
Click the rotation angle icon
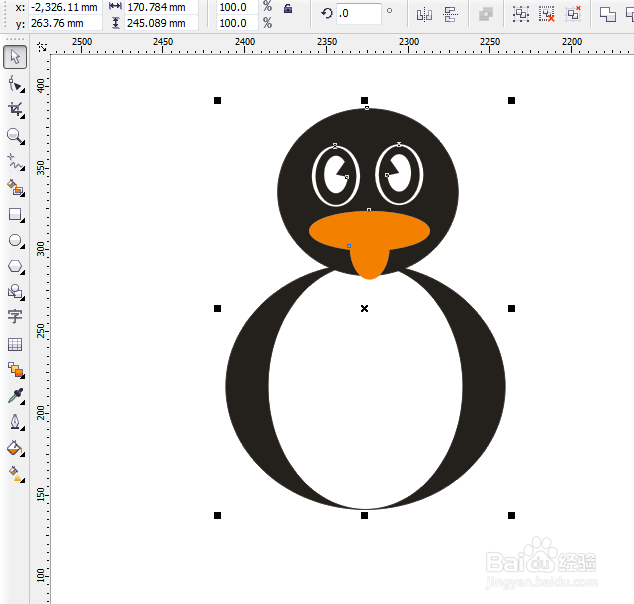point(327,13)
